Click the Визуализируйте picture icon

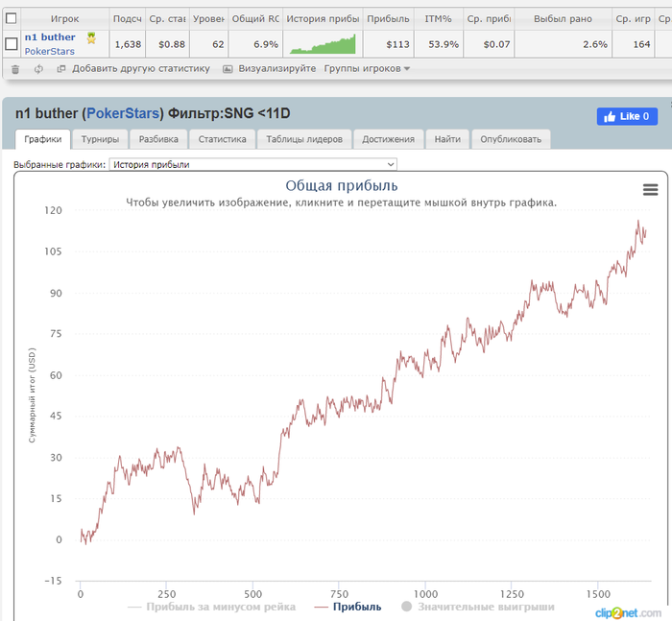pos(228,69)
